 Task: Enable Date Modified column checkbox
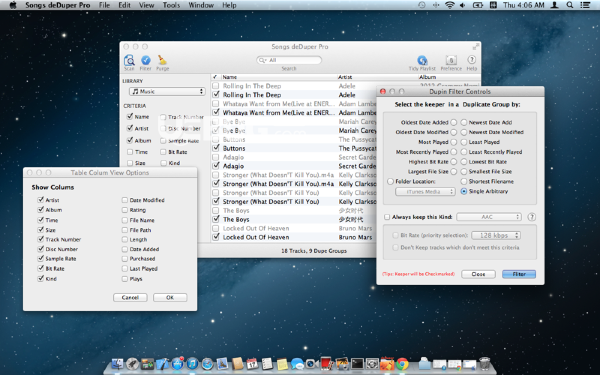tap(125, 200)
